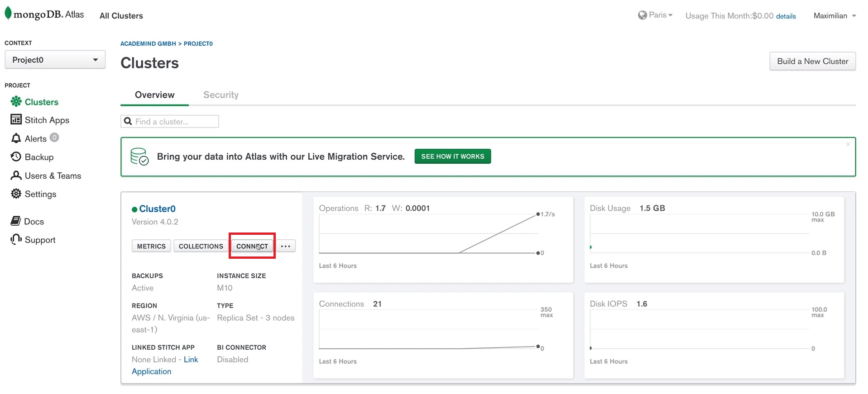Click the METRICS button

(x=151, y=246)
